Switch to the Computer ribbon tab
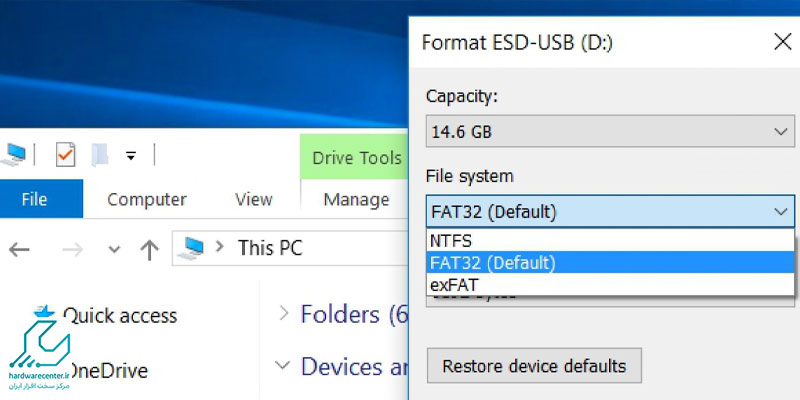Viewport: 800px width, 400px height. 146,199
